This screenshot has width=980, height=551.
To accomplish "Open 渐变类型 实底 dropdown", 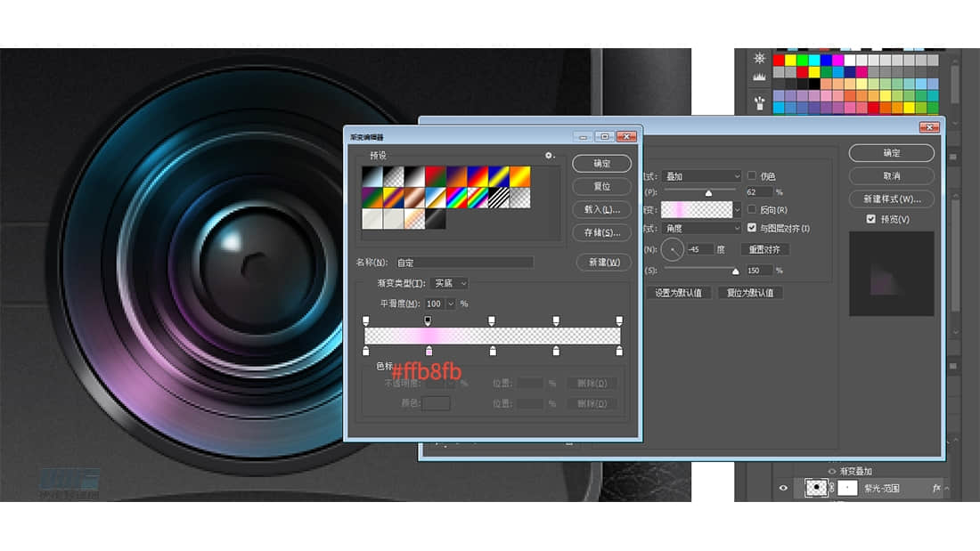I will click(x=450, y=283).
